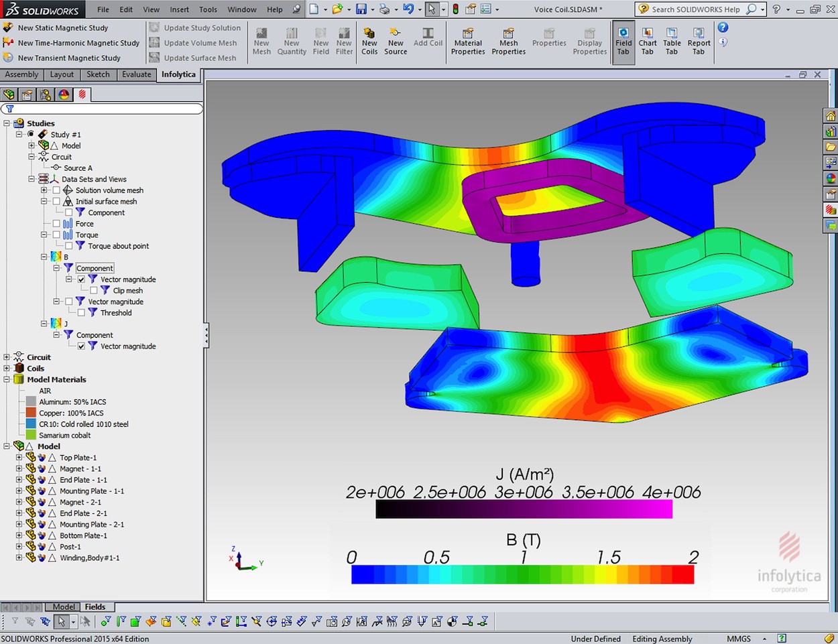The image size is (838, 644).
Task: Expand the Model node under Study #1
Action: click(32, 145)
